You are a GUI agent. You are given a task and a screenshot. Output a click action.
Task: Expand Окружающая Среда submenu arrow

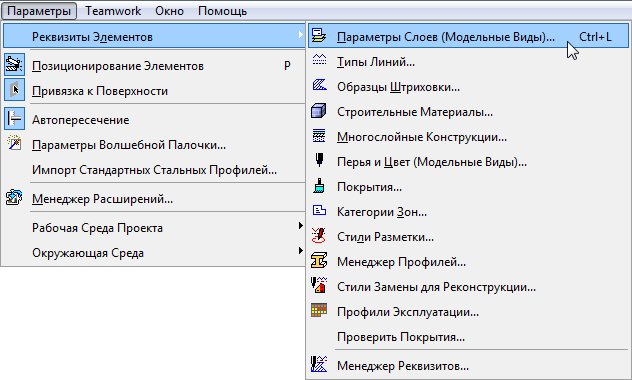point(300,251)
